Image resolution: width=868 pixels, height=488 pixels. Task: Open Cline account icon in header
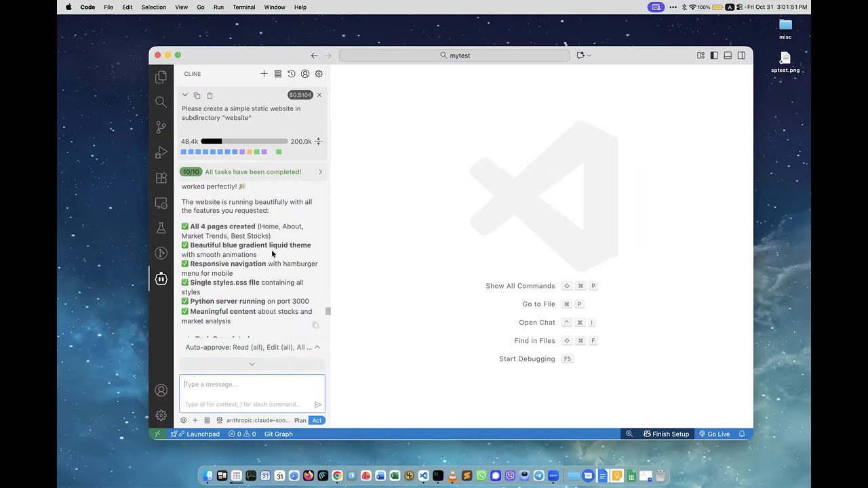305,74
